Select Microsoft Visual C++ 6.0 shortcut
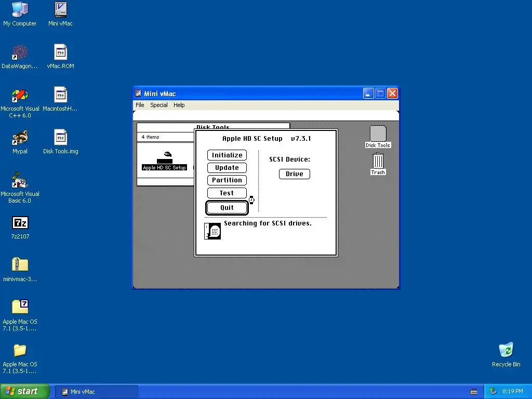 click(x=20, y=103)
